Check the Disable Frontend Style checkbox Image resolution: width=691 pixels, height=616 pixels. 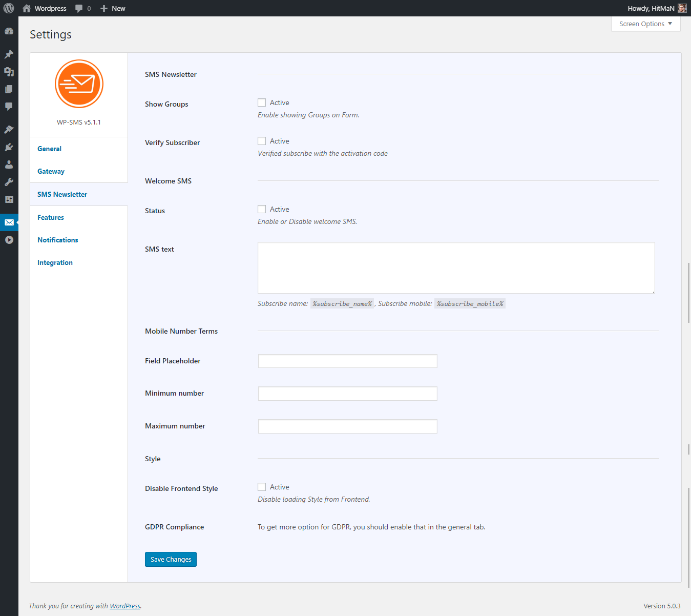coord(262,487)
